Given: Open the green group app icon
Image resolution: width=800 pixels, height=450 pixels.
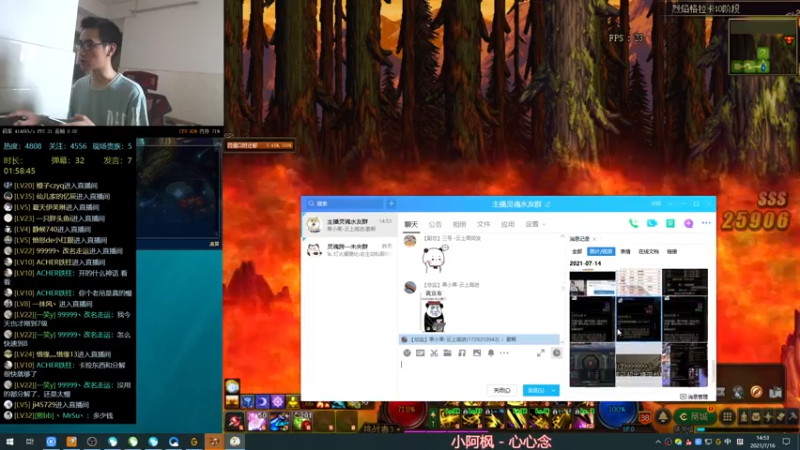Looking at the screenshot, I should click(x=670, y=223).
